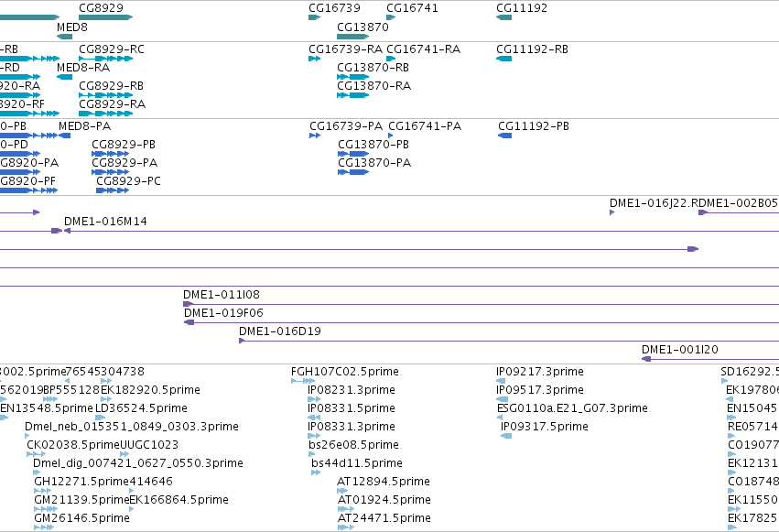The height and width of the screenshot is (532, 779).
Task: Click EST GH12271.5prime
Action: coord(43,492)
